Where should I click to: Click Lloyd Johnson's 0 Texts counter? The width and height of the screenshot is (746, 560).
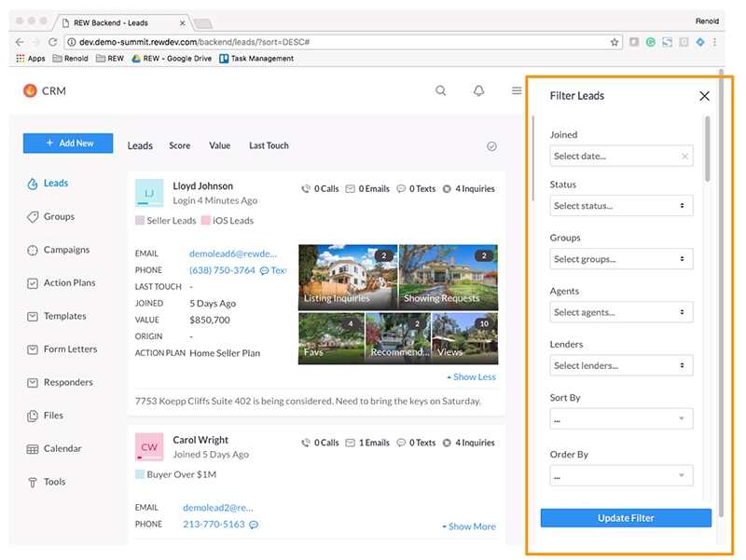416,189
